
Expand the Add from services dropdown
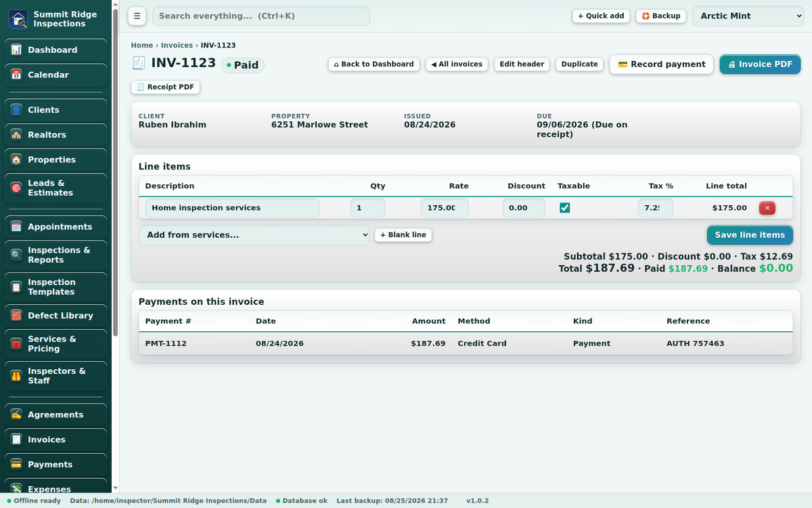click(x=254, y=235)
